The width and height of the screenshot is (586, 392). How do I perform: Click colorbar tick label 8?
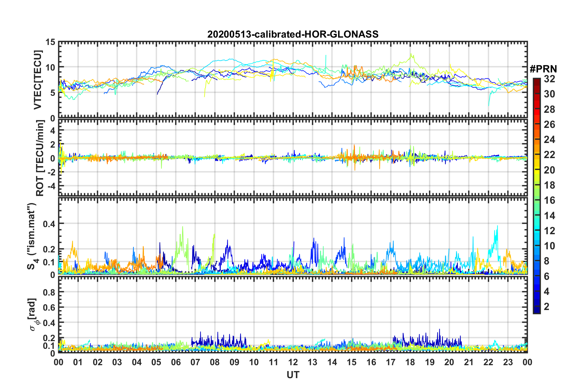[547, 261]
